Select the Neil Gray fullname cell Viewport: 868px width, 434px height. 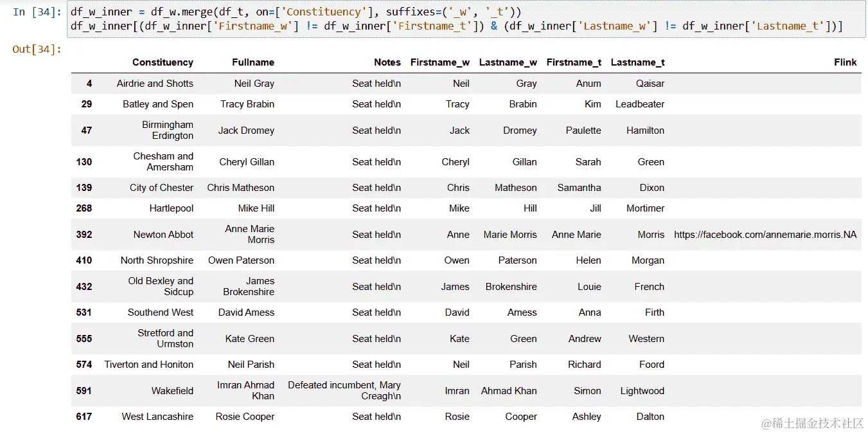254,84
